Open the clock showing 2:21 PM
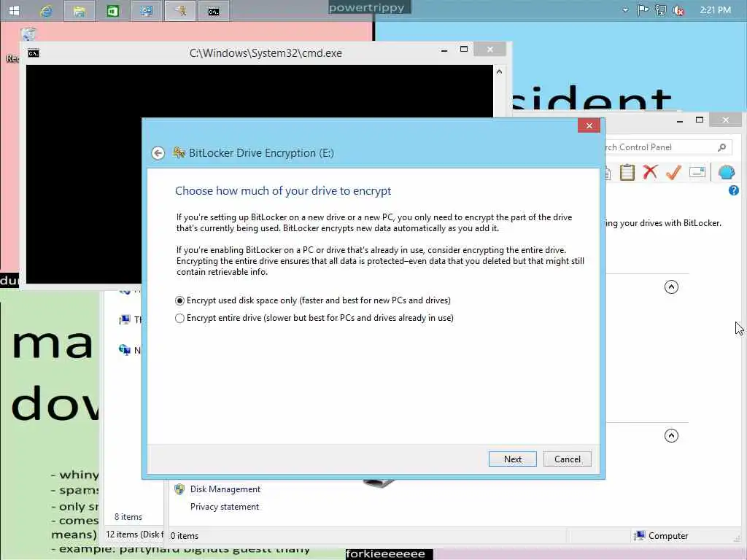This screenshot has width=747, height=560. (715, 10)
